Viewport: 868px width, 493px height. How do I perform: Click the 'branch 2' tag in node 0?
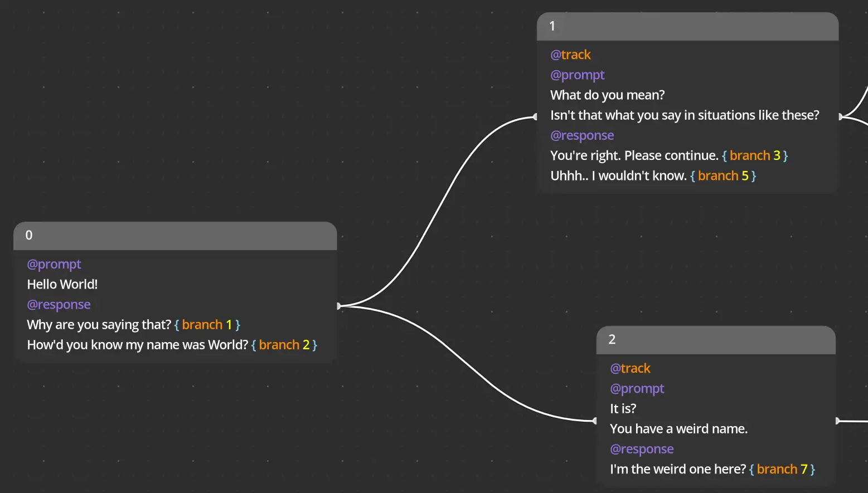[x=284, y=345]
